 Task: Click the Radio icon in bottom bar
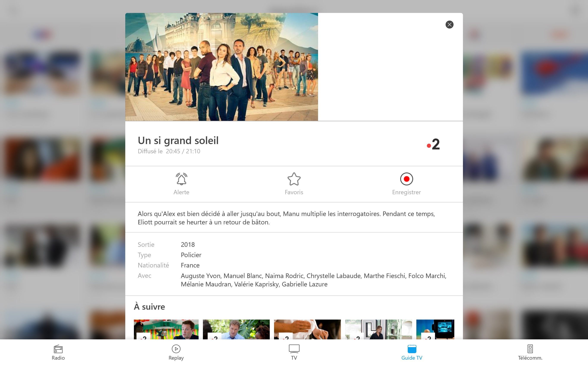(58, 349)
